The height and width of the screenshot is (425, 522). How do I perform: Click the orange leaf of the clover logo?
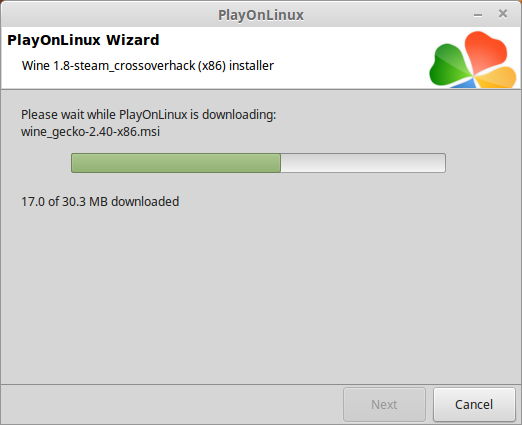[x=498, y=77]
